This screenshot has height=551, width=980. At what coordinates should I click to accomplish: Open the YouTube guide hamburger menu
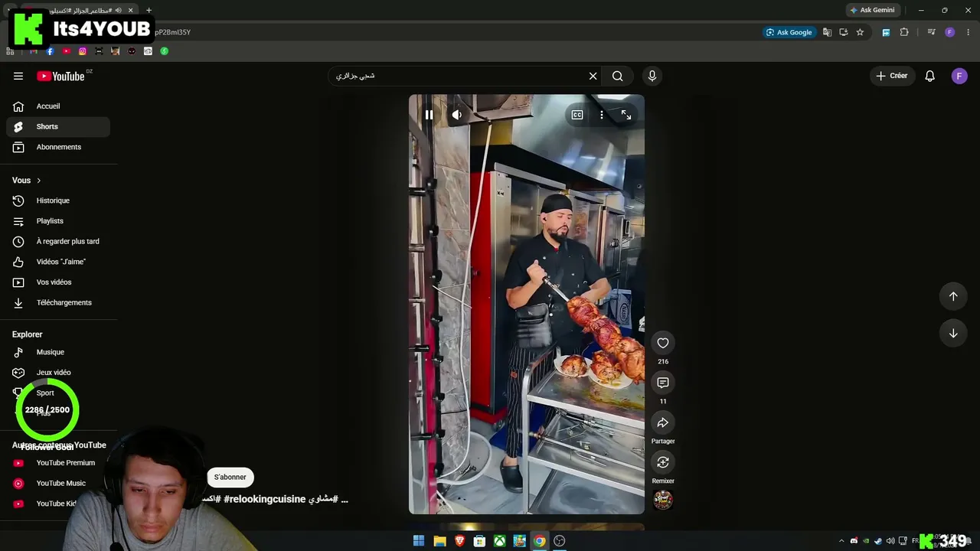point(18,76)
